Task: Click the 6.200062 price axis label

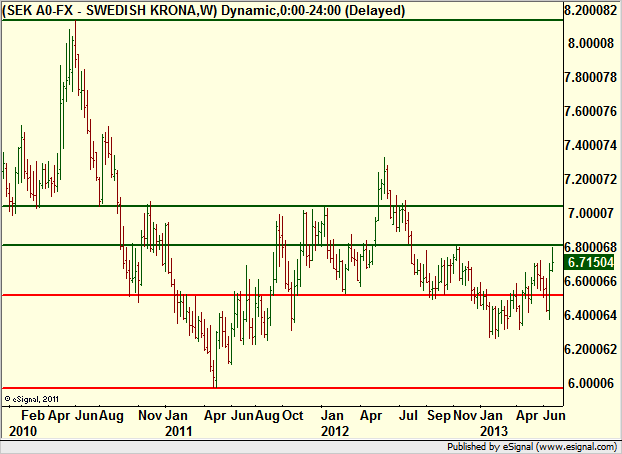Action: point(591,350)
